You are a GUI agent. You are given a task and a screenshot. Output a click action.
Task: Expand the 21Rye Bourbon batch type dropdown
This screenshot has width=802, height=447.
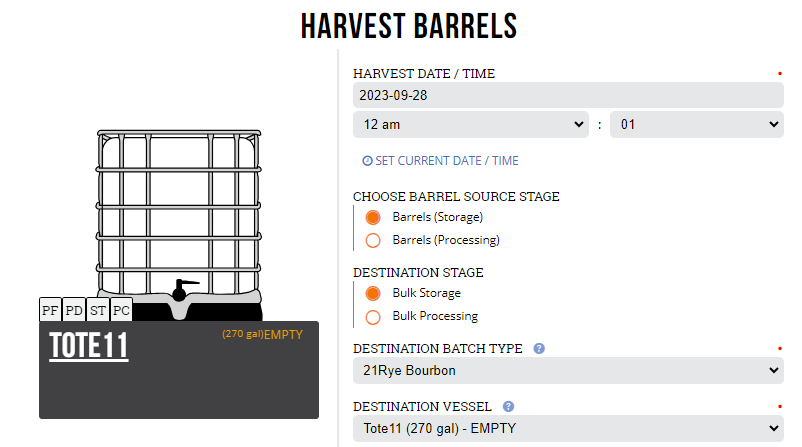[x=568, y=370]
